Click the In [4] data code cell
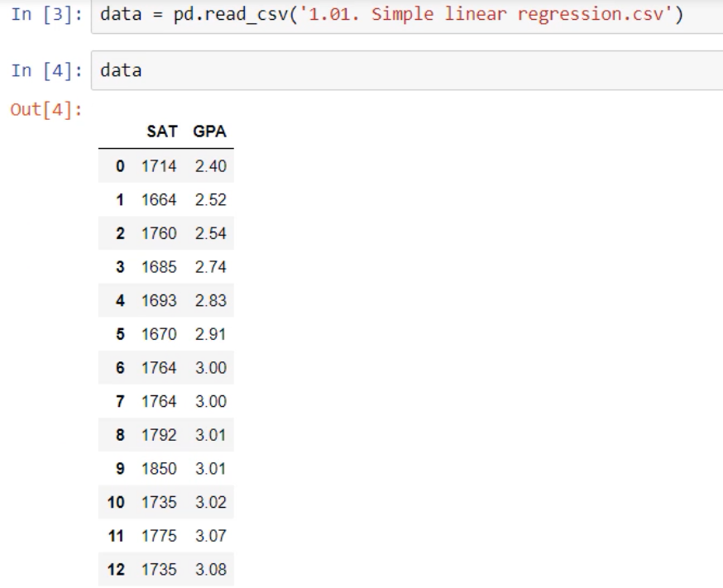Viewport: 723px width, 588px height. click(405, 71)
